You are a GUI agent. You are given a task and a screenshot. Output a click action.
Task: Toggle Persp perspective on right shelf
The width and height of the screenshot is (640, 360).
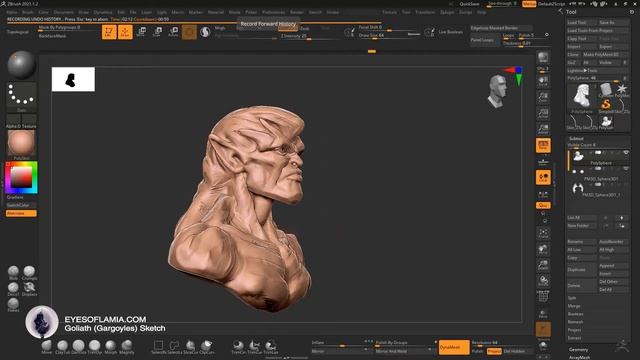(543, 145)
